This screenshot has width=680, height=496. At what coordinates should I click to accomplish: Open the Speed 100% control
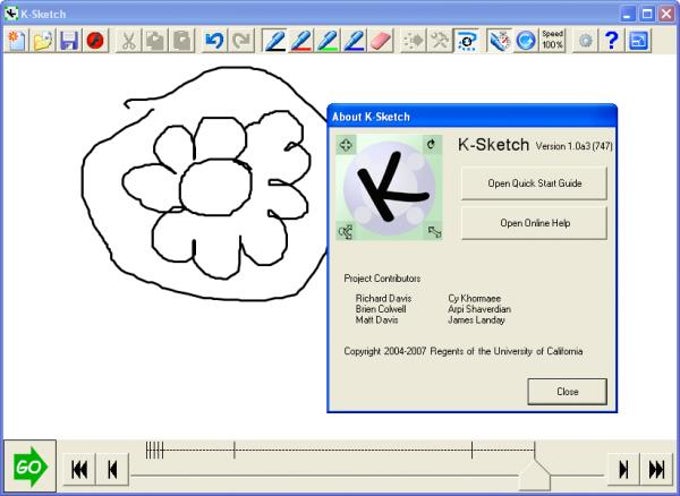pyautogui.click(x=552, y=41)
